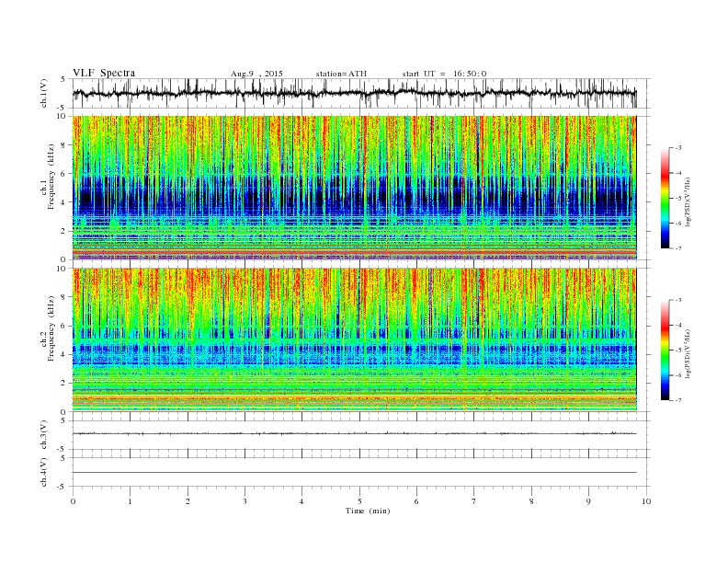Click the 'VLF Spectra' title text
Viewport: 728px width, 563px height.
click(x=104, y=73)
